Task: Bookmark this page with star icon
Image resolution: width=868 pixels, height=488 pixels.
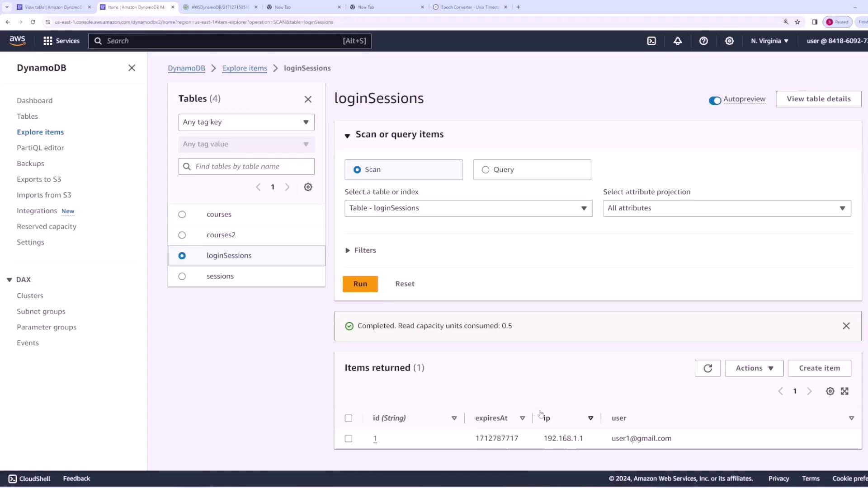Action: click(x=797, y=22)
